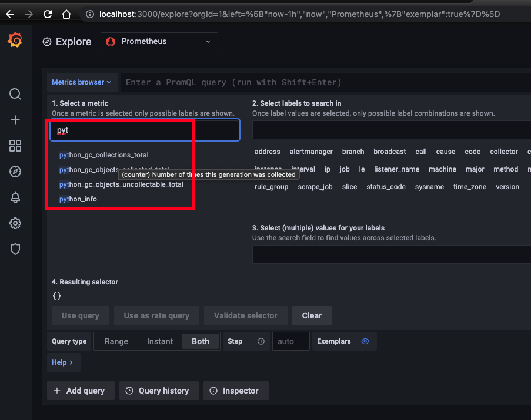This screenshot has height=420, width=531.
Task: Open the Dashboards icon in sidebar
Action: [15, 146]
